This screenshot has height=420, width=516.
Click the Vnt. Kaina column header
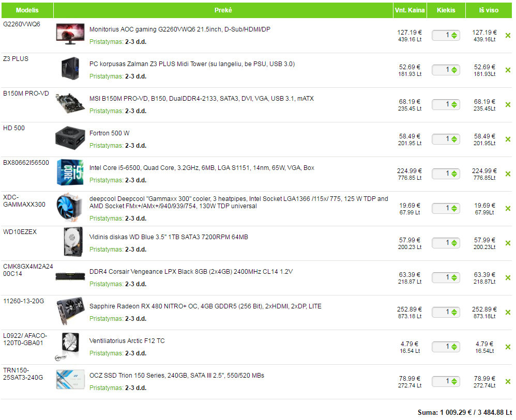click(409, 10)
